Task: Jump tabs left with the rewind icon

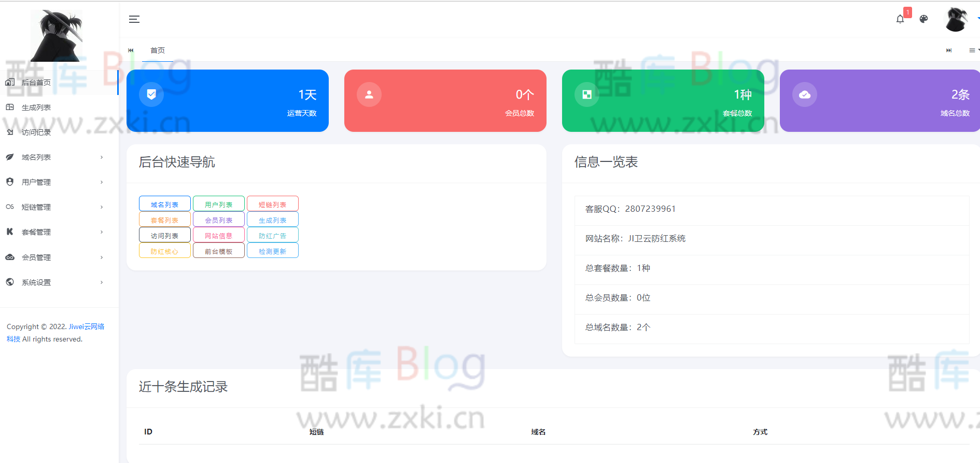Action: [x=131, y=50]
